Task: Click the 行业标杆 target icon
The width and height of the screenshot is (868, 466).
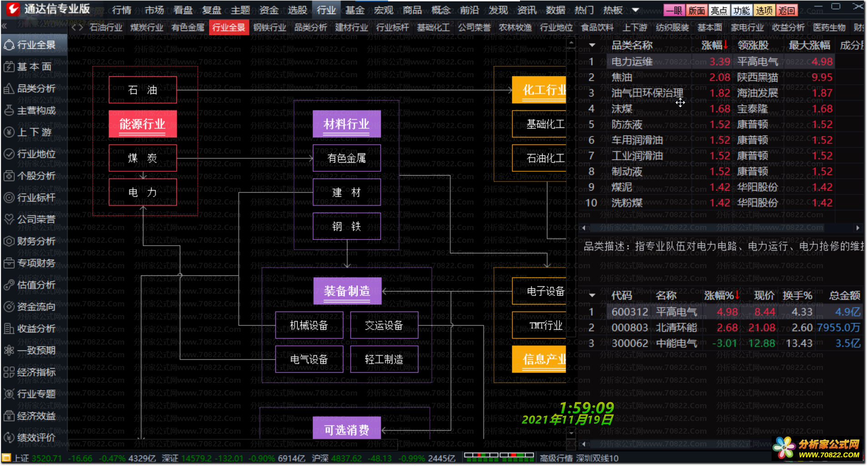Action: [9, 198]
